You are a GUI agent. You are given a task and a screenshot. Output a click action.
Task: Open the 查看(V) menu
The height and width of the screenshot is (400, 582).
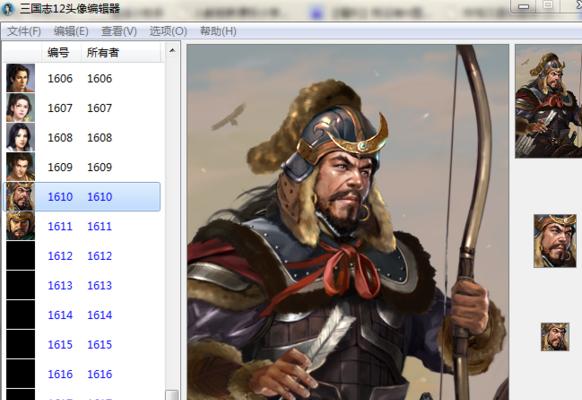[x=119, y=31]
